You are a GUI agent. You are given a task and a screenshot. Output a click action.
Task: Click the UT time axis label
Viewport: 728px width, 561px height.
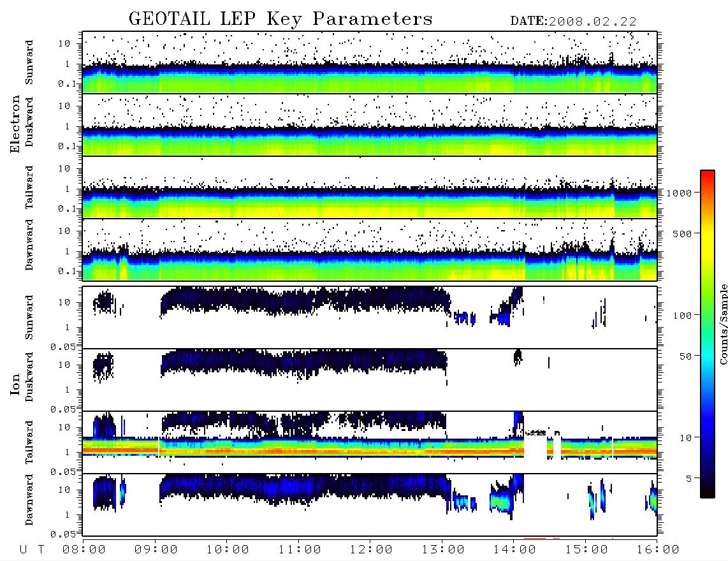(32, 550)
